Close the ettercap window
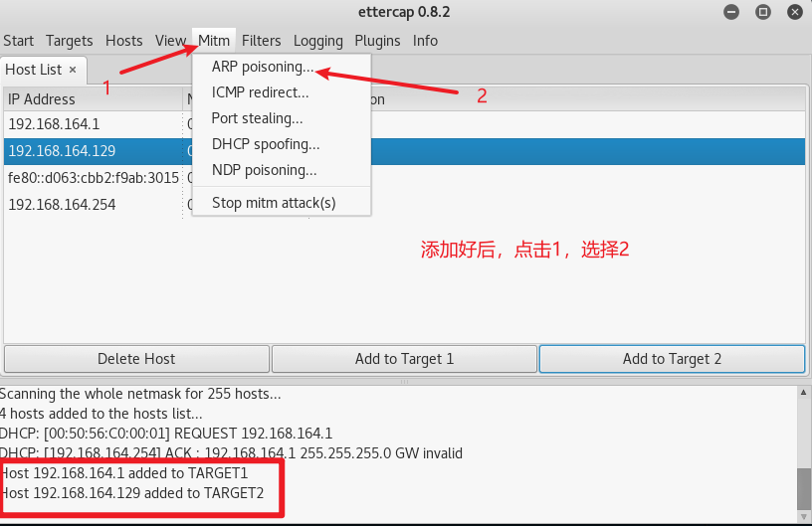Image resolution: width=812 pixels, height=526 pixels. [x=793, y=12]
